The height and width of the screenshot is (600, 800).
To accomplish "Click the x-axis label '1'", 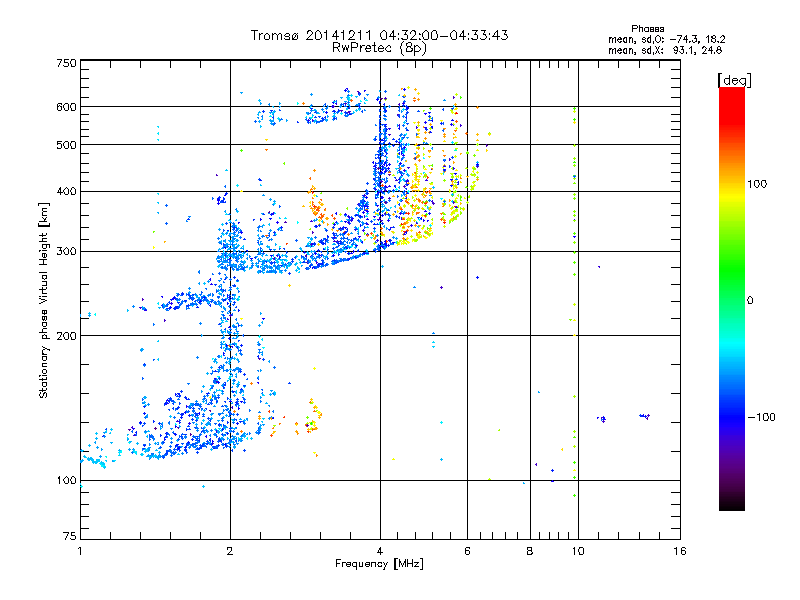I will pyautogui.click(x=80, y=551).
